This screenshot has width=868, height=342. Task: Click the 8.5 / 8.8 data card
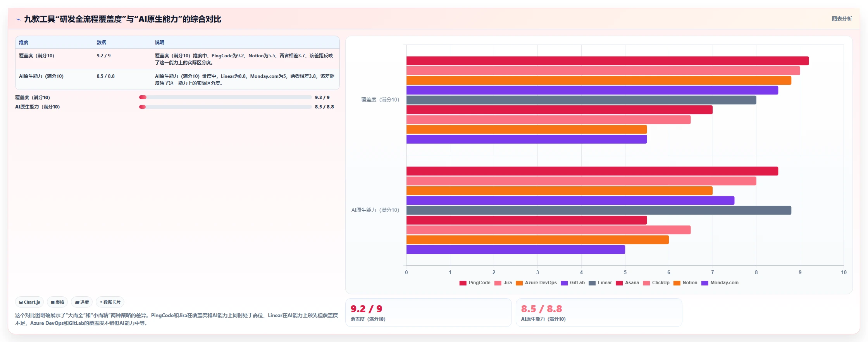pyautogui.click(x=599, y=313)
